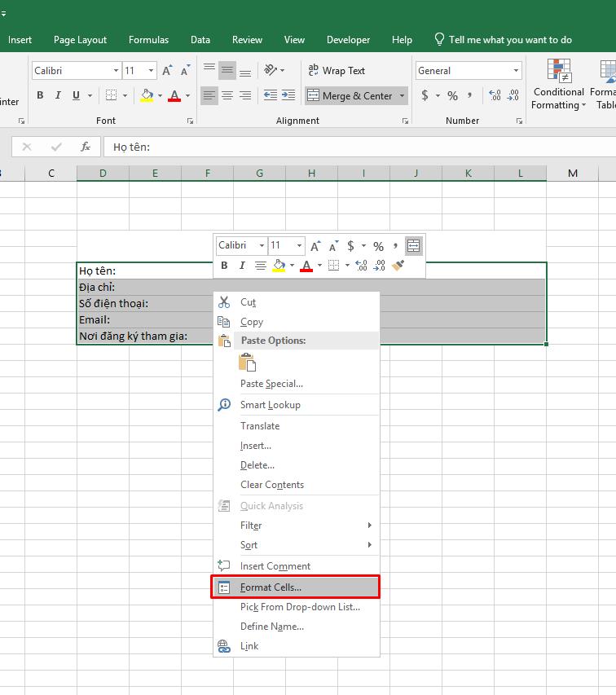Click the paste clipboard icon under Paste Options

pos(247,362)
